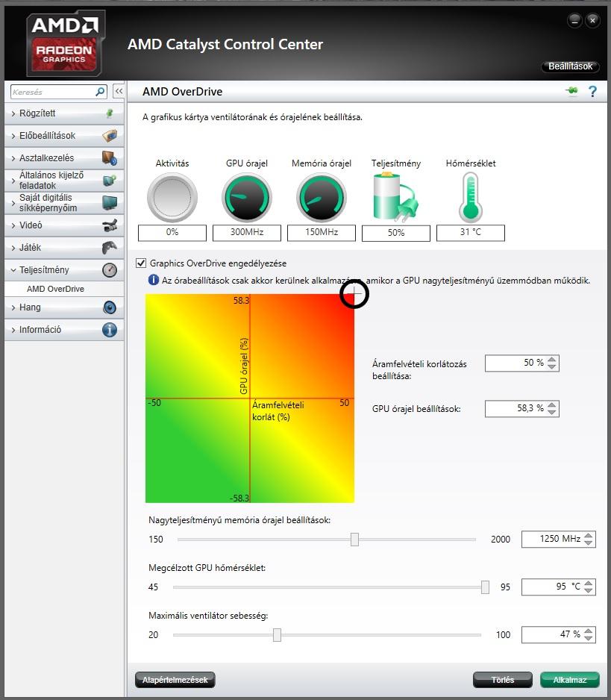The width and height of the screenshot is (611, 700).
Task: Decrease 47 % fan speed down arrow
Action: point(589,638)
